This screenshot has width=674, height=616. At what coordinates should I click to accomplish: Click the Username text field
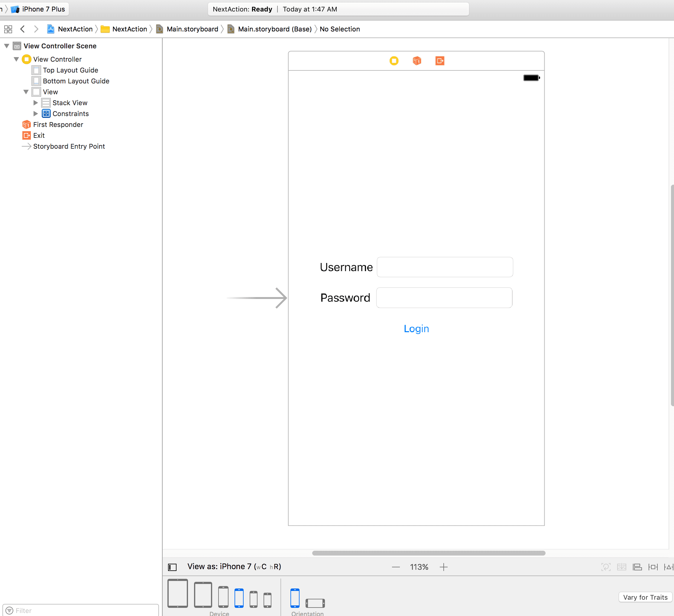[x=445, y=267]
